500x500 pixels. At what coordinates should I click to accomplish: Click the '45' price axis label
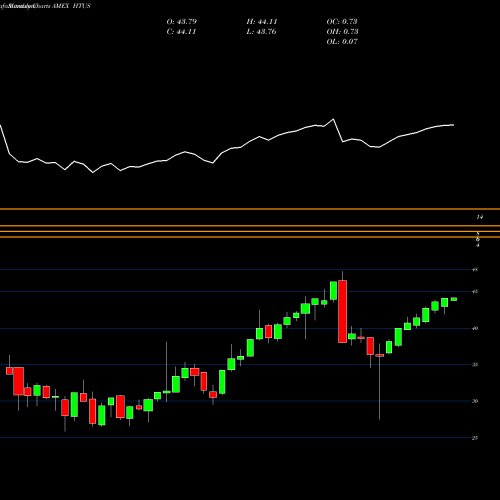pos(475,292)
